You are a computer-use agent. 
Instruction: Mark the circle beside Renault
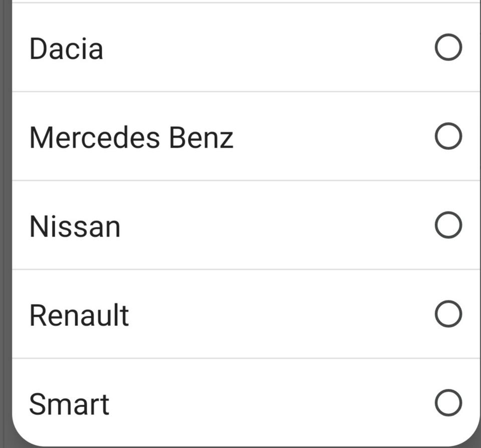tap(448, 314)
